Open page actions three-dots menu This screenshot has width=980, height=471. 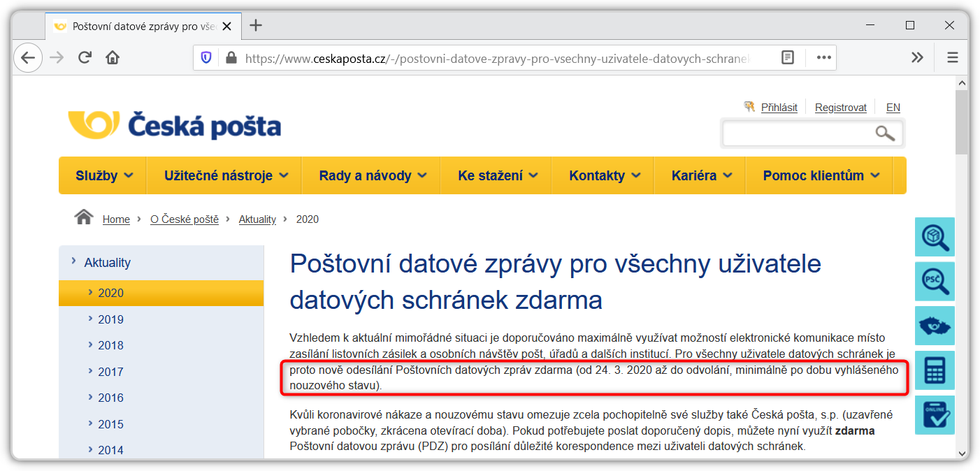coord(823,57)
